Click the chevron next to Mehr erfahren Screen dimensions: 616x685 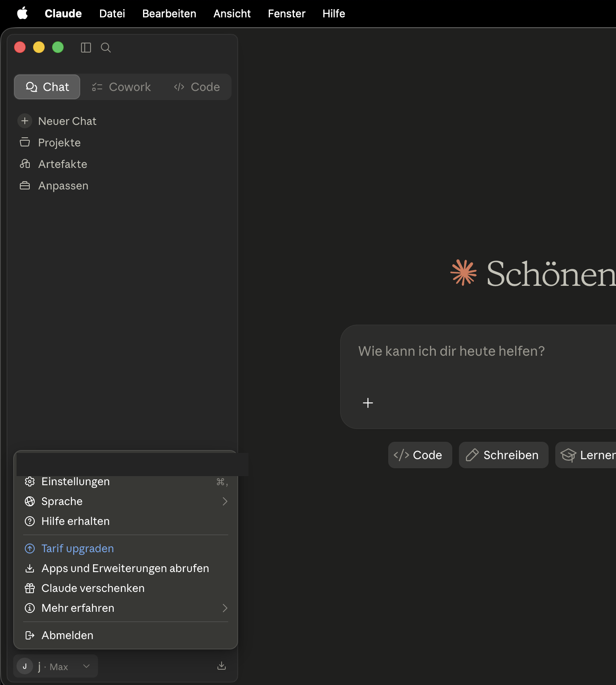coord(225,608)
